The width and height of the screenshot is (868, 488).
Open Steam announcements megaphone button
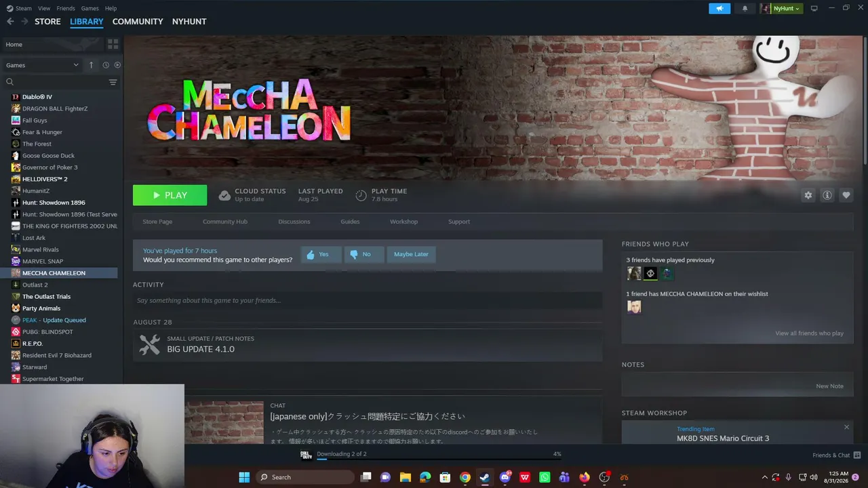coord(719,8)
